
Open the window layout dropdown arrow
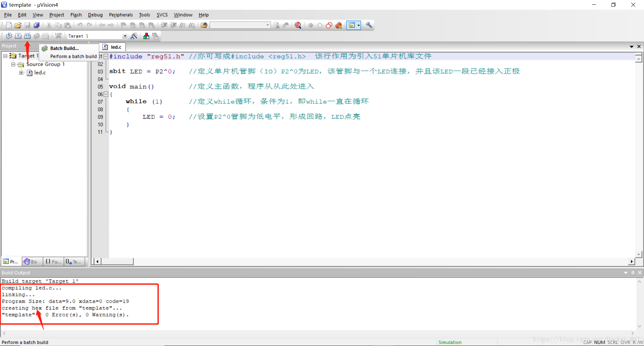pos(359,25)
